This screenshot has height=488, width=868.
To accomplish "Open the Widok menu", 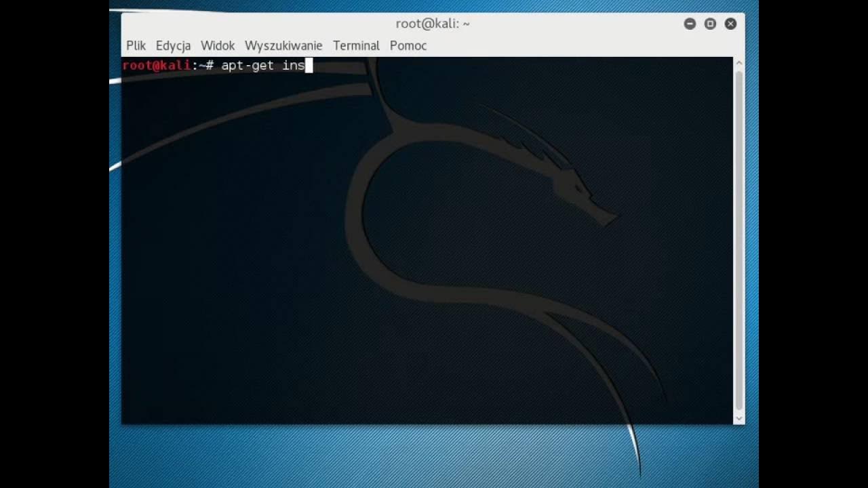I will (218, 45).
